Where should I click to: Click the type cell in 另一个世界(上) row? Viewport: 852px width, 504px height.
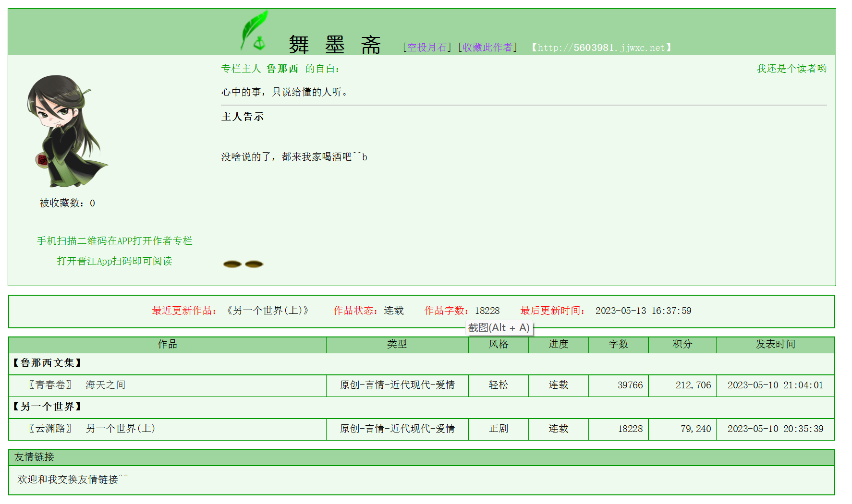397,429
